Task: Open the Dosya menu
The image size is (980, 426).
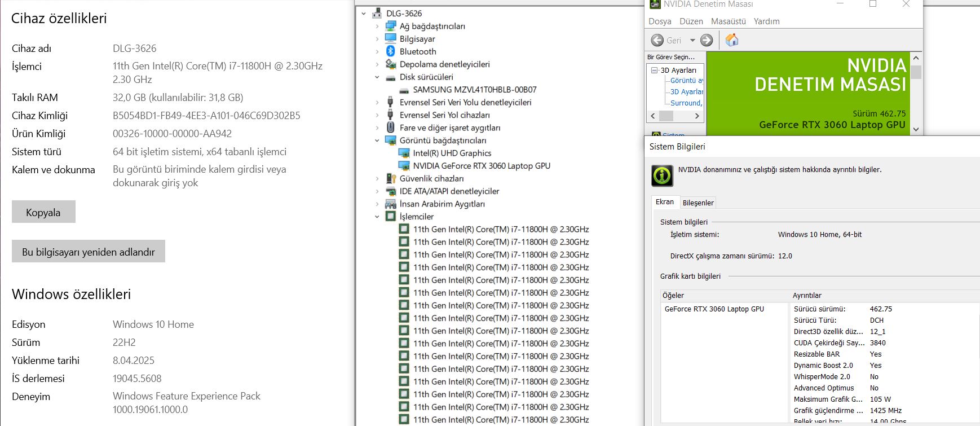Action: point(660,21)
